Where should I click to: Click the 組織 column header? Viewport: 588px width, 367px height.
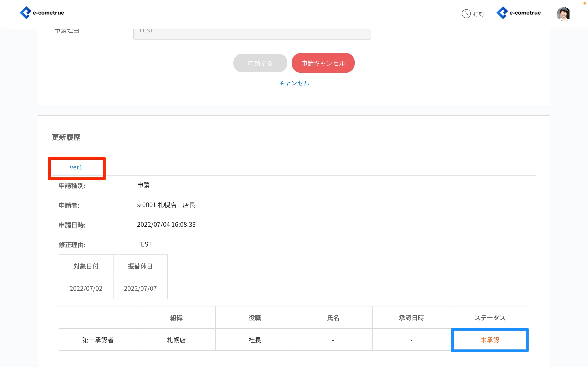[x=176, y=318]
